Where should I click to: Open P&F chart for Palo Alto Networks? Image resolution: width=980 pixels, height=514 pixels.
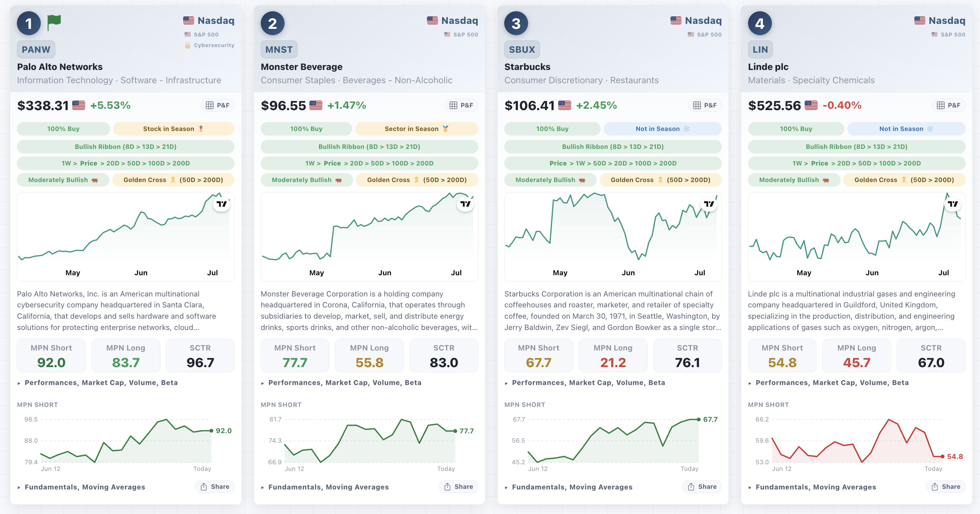pyautogui.click(x=218, y=105)
